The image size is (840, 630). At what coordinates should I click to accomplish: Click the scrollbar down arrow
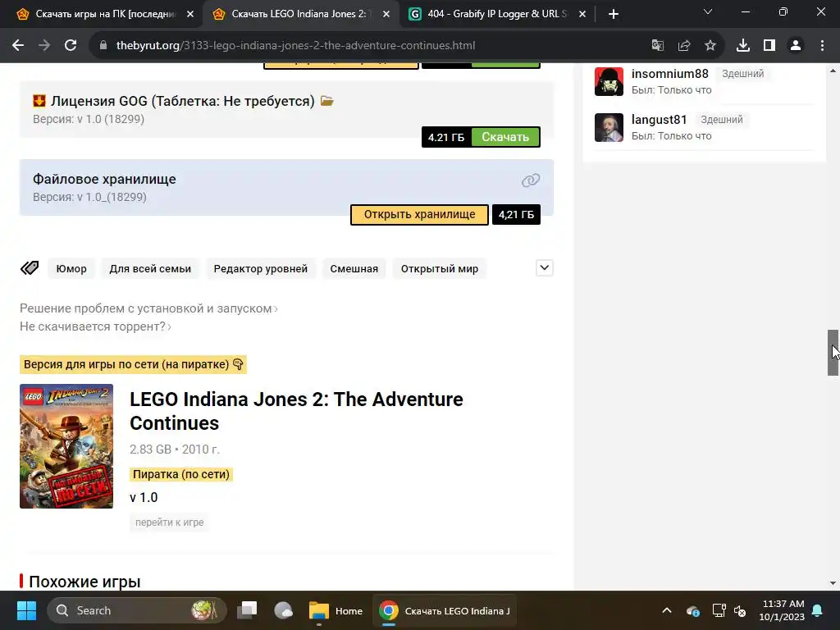[833, 583]
